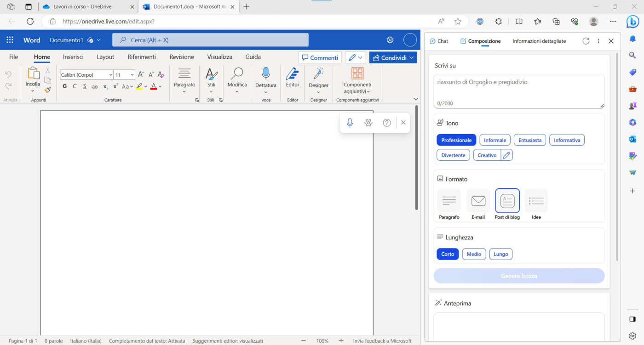The height and width of the screenshot is (345, 644).
Task: Click the Dettatura microphone icon in ribbon
Action: tap(265, 74)
